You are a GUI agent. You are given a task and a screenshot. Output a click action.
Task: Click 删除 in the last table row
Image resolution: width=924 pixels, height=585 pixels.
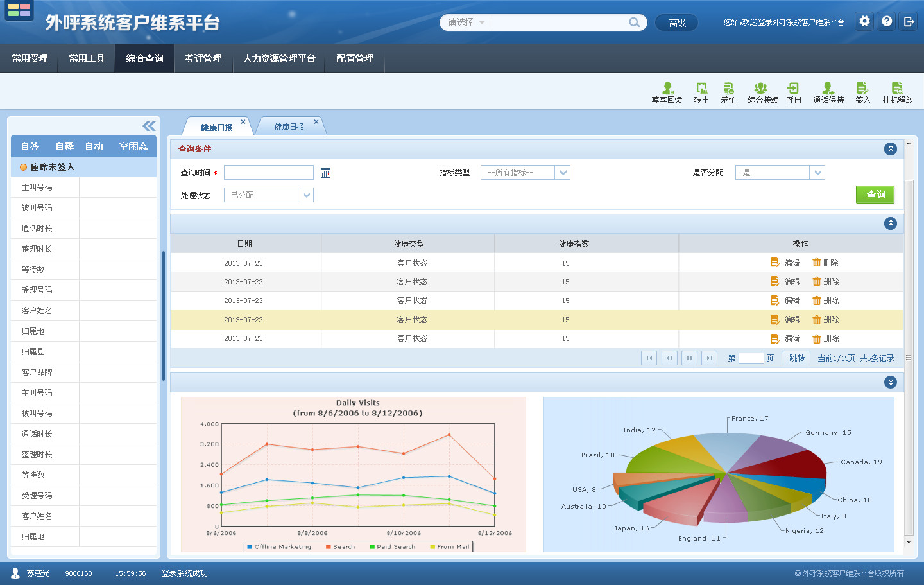tap(825, 338)
